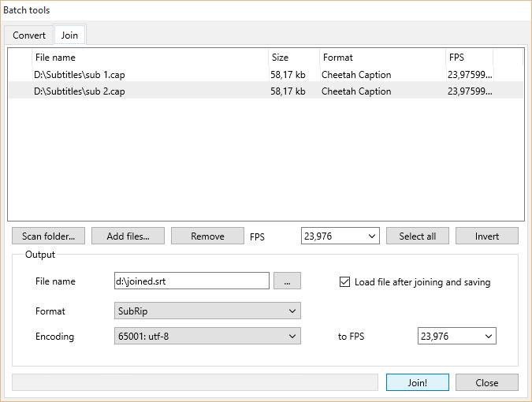Open the source FPS dropdown
The height and width of the screenshot is (402, 532).
[x=340, y=236]
